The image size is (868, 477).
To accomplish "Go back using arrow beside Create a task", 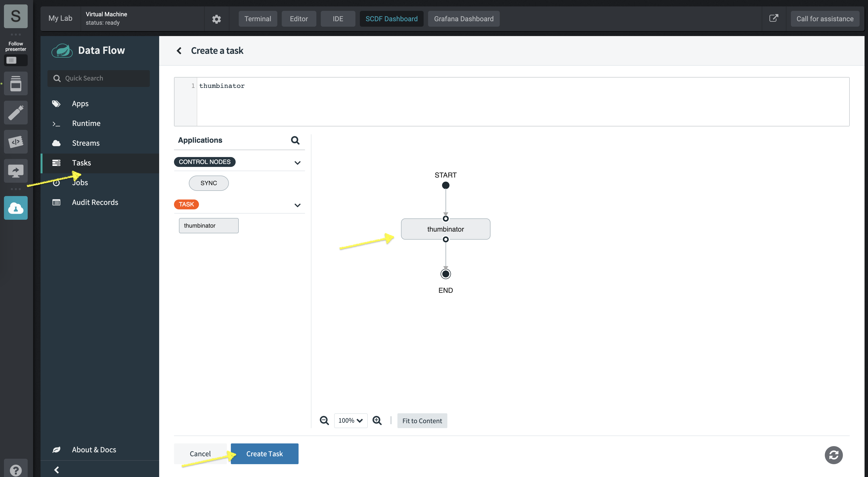I will [179, 51].
